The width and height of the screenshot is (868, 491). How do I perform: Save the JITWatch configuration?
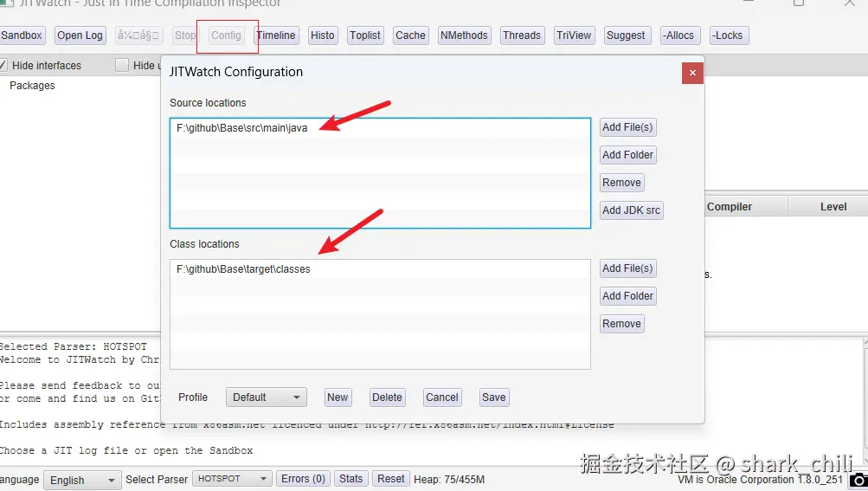(x=494, y=397)
